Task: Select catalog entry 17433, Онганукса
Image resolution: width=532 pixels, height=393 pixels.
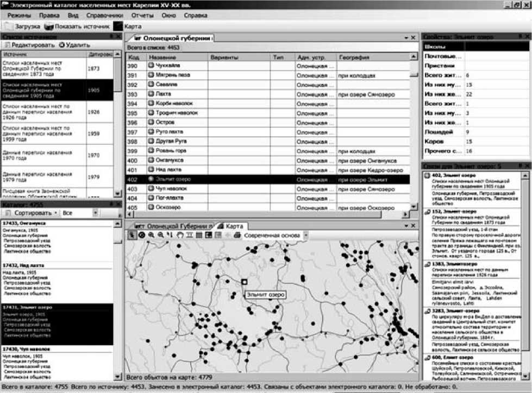Action: point(57,240)
